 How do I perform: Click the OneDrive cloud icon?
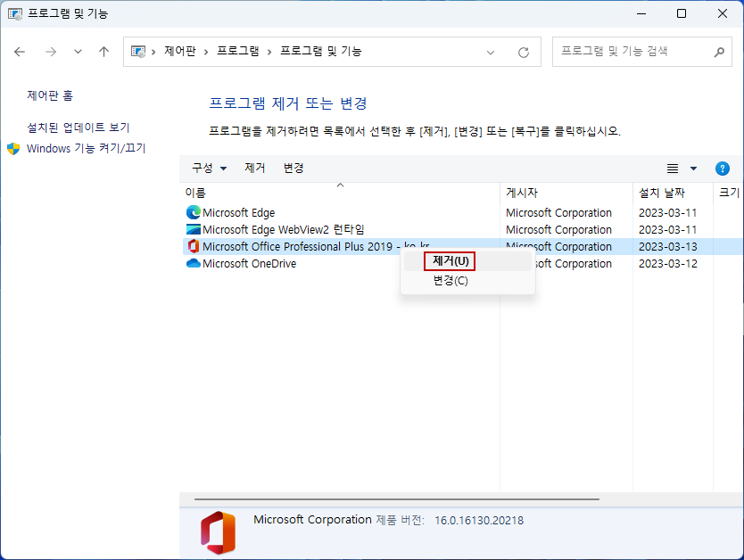click(x=193, y=263)
